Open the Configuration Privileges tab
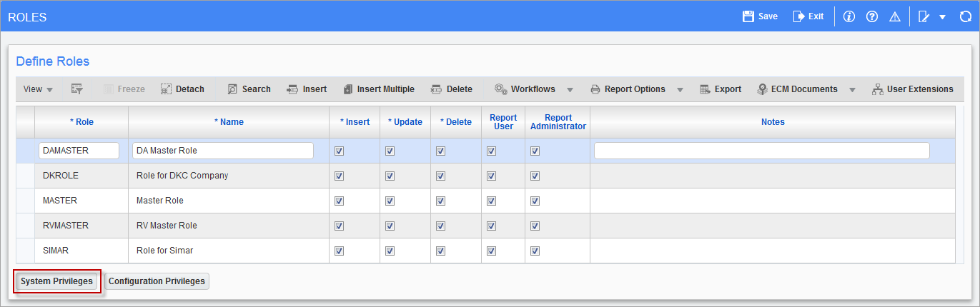The width and height of the screenshot is (980, 307). click(x=157, y=281)
